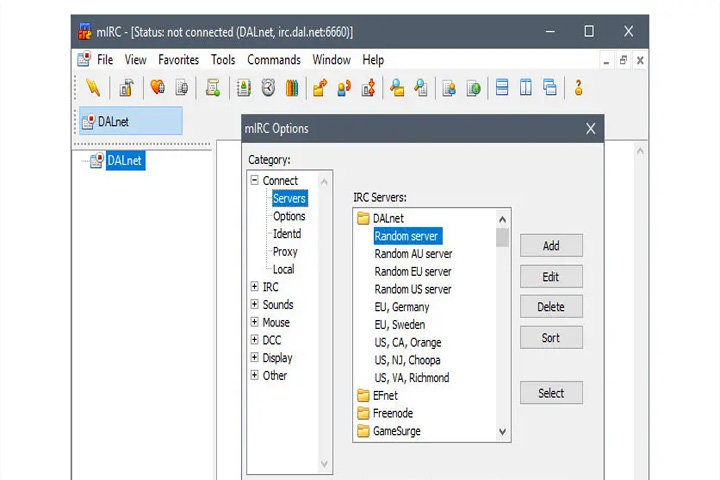Screen dimensions: 720x480
Task: Expand the IRC category
Action: pyautogui.click(x=254, y=287)
